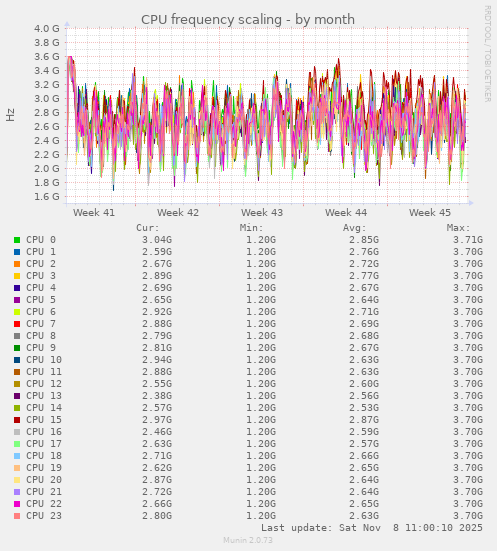Click the CPU 9 dark green legend swatch
Image resolution: width=497 pixels, height=551 pixels.
(x=17, y=348)
